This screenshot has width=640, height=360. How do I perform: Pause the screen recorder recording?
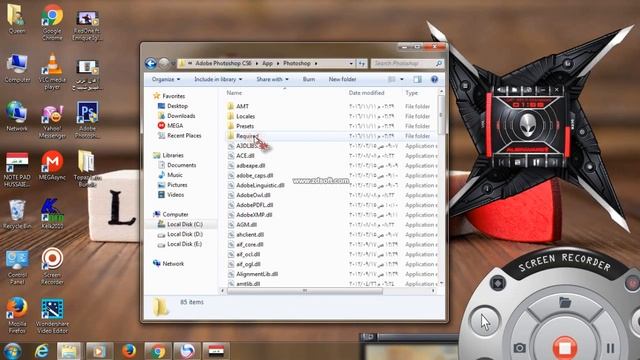(610, 348)
